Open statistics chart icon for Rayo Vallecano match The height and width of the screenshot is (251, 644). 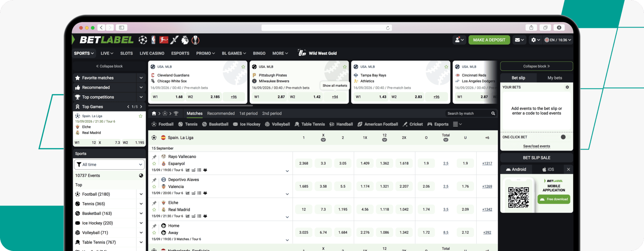(x=187, y=170)
